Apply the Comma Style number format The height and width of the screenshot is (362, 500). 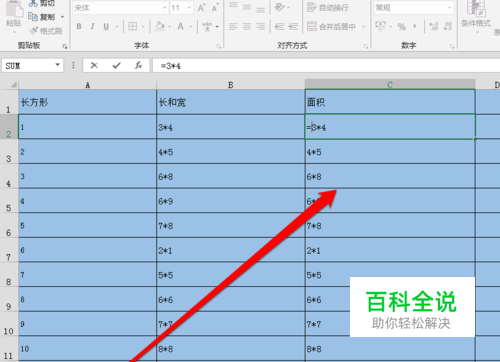coord(415,26)
